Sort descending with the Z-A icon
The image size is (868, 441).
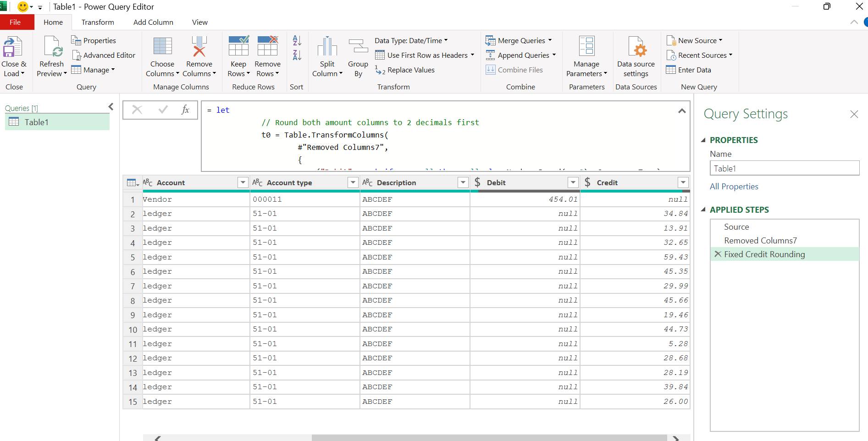coord(297,55)
